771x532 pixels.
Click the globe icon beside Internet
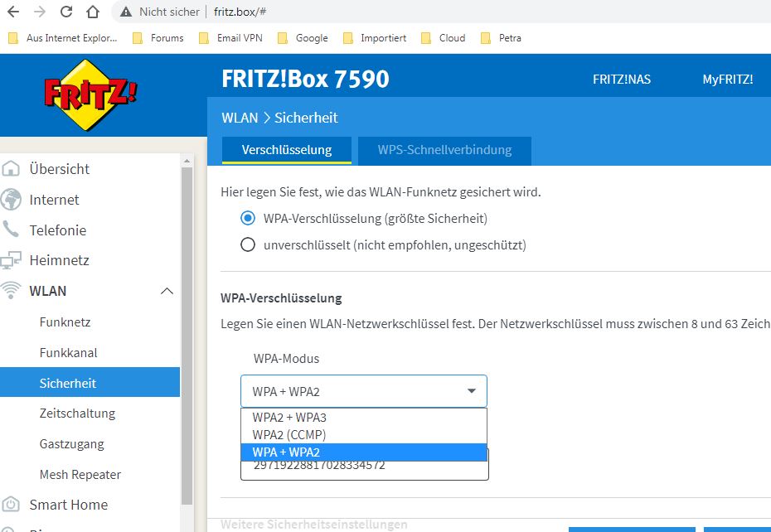tap(10, 200)
